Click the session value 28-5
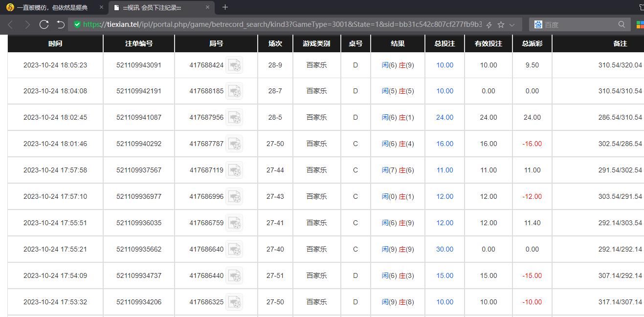The image size is (644, 317). pyautogui.click(x=275, y=117)
